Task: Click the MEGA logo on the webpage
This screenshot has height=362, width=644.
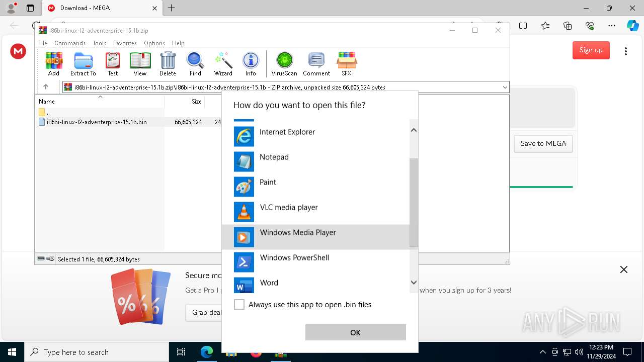Action: pos(18,51)
